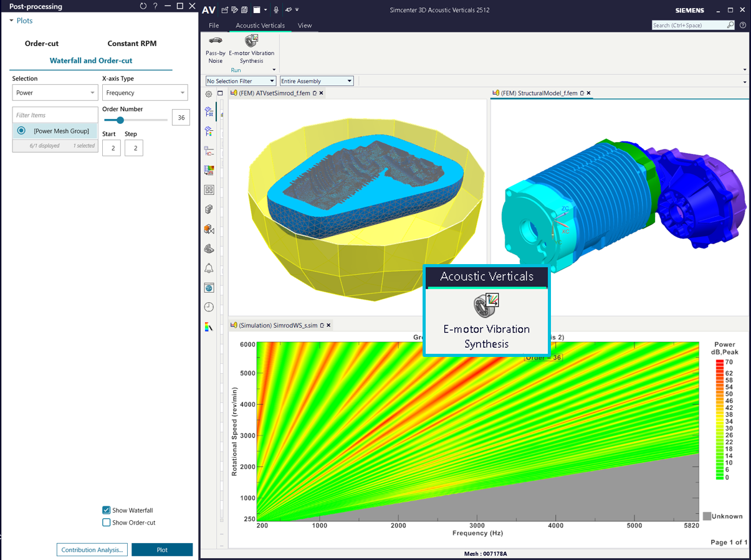Run E-motor Vibration Synthesis from the ribbon
751x560 pixels.
pyautogui.click(x=251, y=49)
